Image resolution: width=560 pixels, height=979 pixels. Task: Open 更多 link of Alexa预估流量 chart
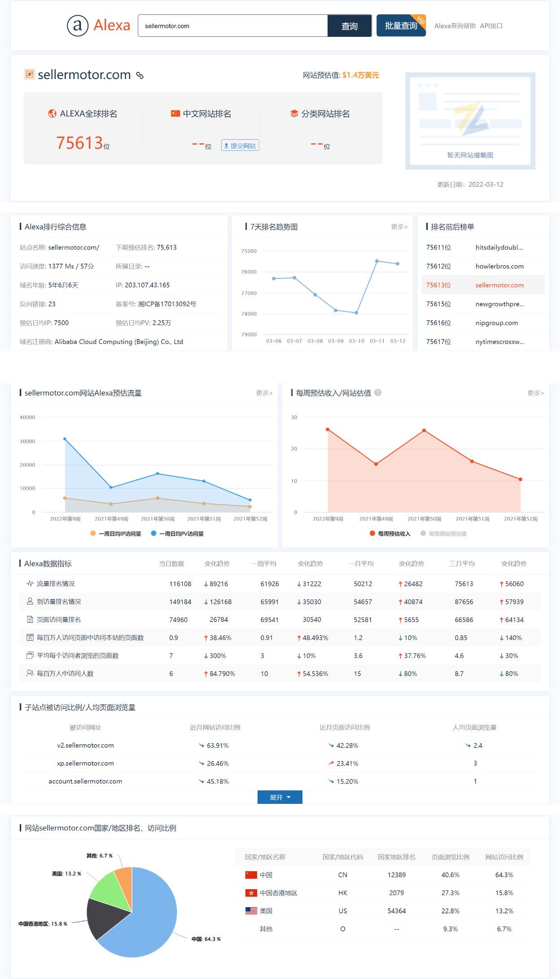(x=264, y=393)
